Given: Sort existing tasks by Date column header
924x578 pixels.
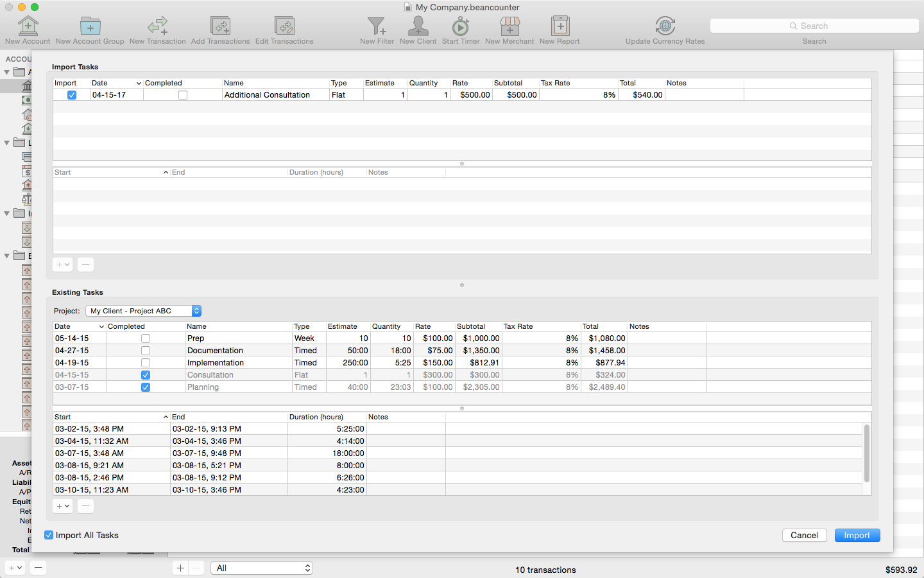Looking at the screenshot, I should 80,326.
